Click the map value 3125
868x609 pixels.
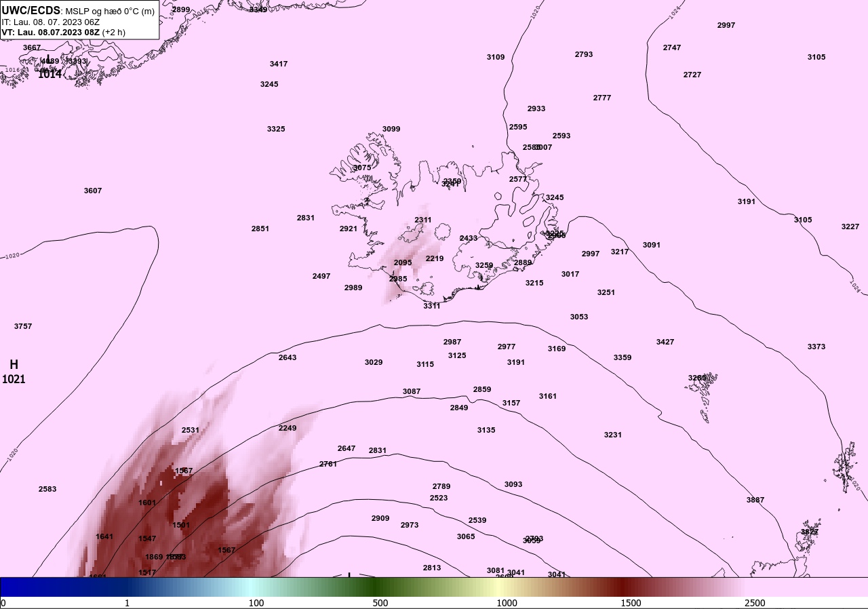[457, 355]
